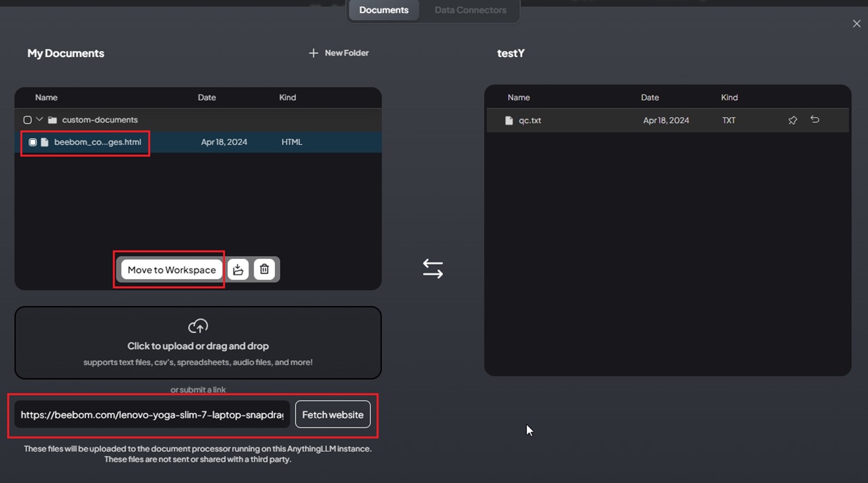The image size is (868, 483).
Task: Click the transfer arrows between the two panels
Action: click(433, 268)
